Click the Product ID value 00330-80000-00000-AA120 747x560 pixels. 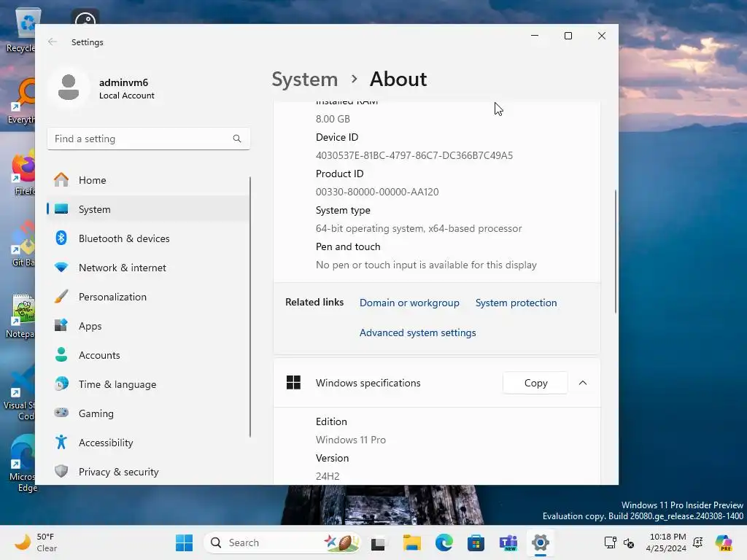point(377,192)
